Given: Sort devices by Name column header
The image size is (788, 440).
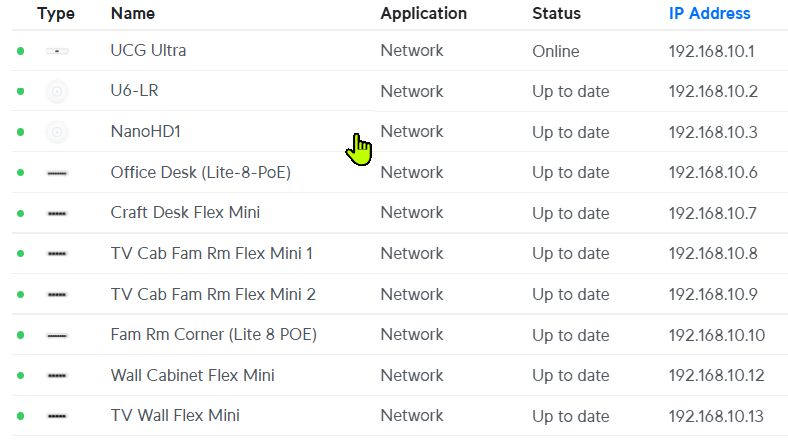Looking at the screenshot, I should click(x=132, y=14).
